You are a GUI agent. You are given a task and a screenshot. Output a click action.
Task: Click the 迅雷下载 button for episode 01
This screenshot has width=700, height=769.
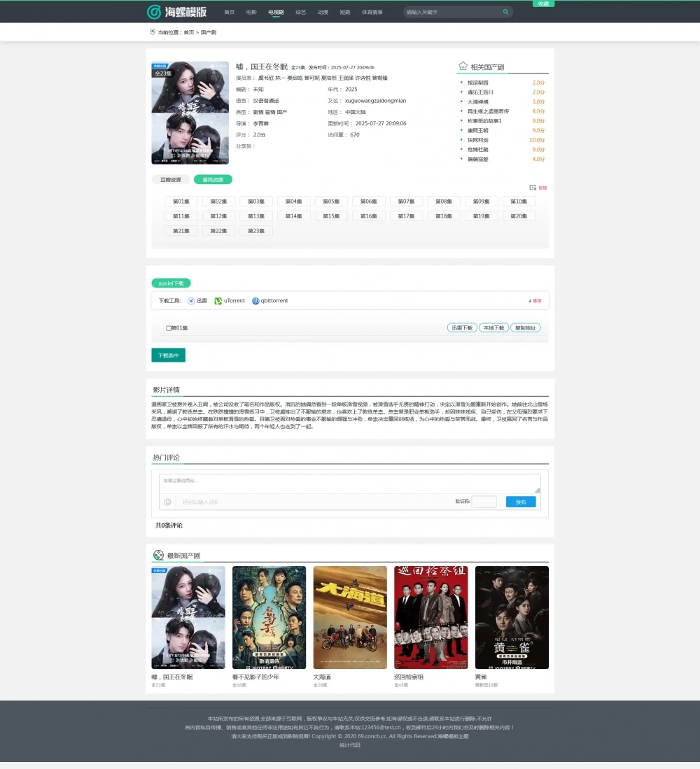point(462,327)
